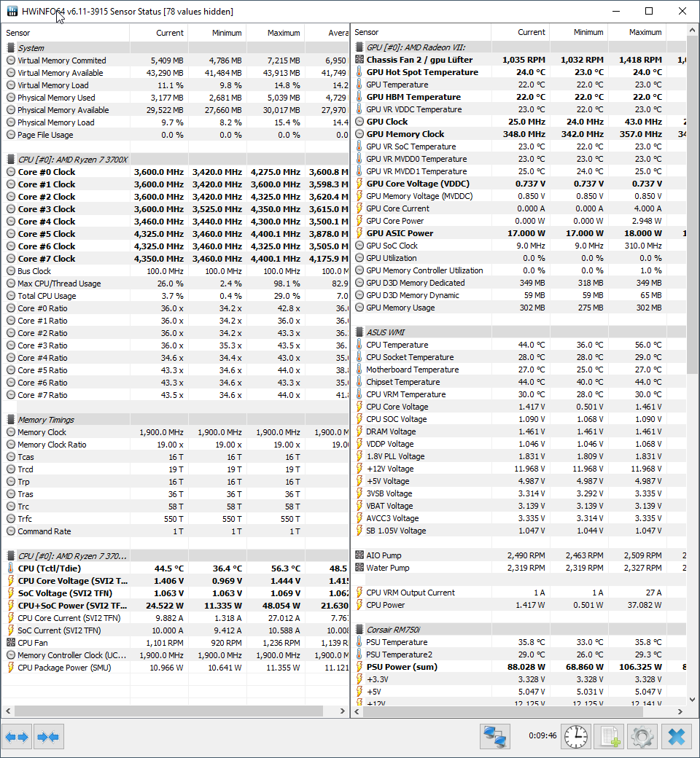Viewport: 700px width, 758px height.
Task: Select the GPU Memory Clock row
Action: tap(518, 134)
